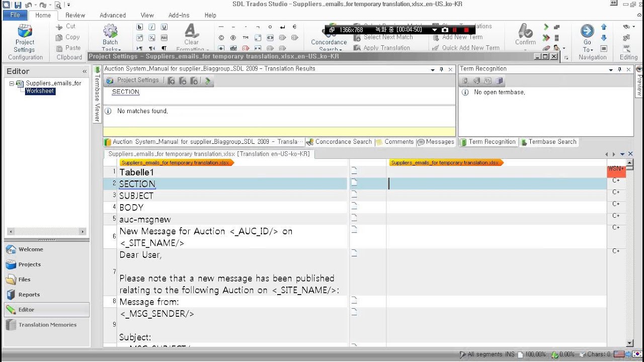Pin the Term Recognition panel
The height and width of the screenshot is (362, 644).
tap(619, 69)
